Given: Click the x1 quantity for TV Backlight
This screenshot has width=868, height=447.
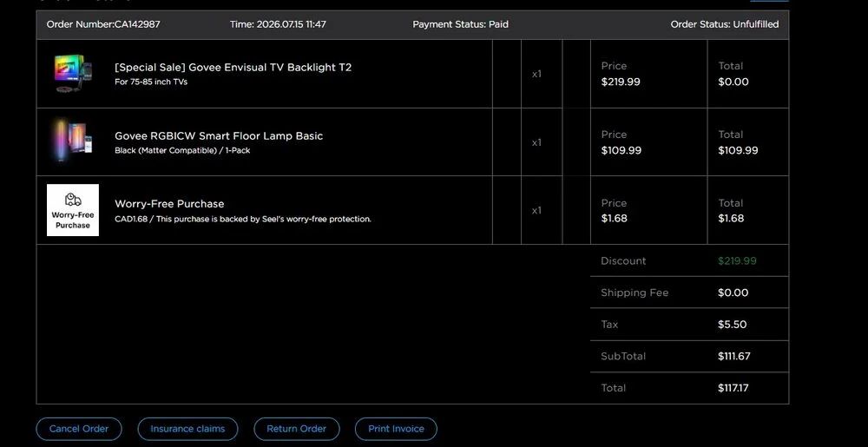Looking at the screenshot, I should 536,74.
